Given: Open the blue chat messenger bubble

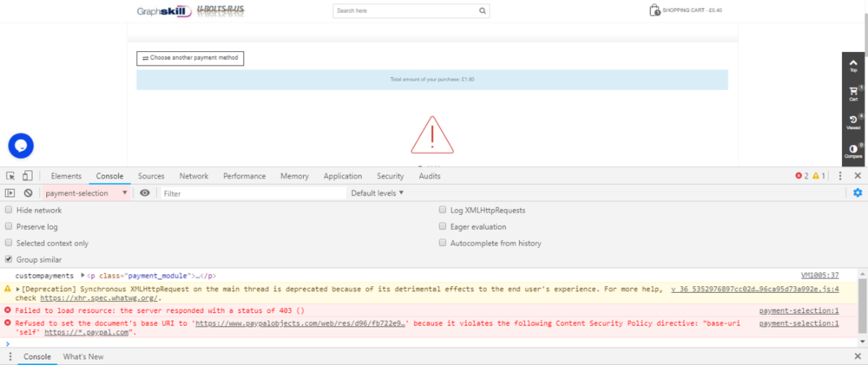Looking at the screenshot, I should click(21, 145).
